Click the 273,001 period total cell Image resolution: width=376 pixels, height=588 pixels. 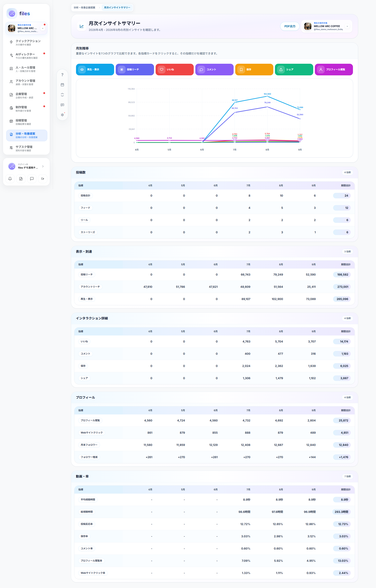click(x=342, y=287)
